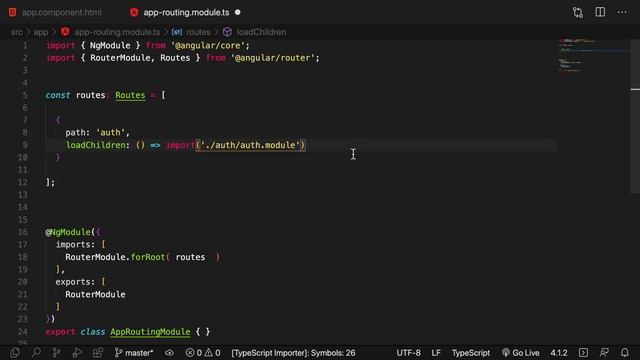Screen dimensions: 640x360
Task: Click path: 'auth' on line 8
Action: coord(97,132)
